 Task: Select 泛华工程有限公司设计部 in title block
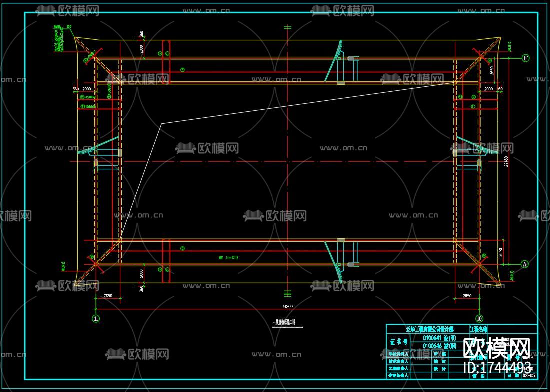430,330
